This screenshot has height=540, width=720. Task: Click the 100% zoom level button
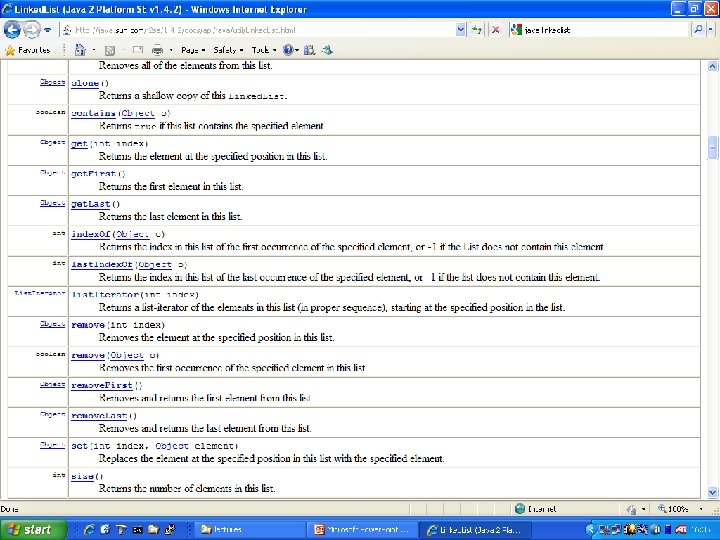[x=673, y=509]
